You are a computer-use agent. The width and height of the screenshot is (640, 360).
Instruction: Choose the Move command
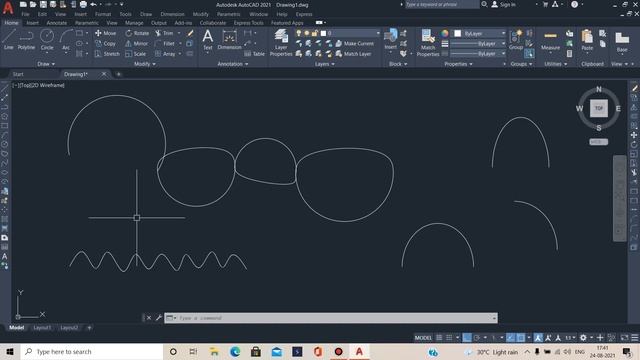point(106,33)
